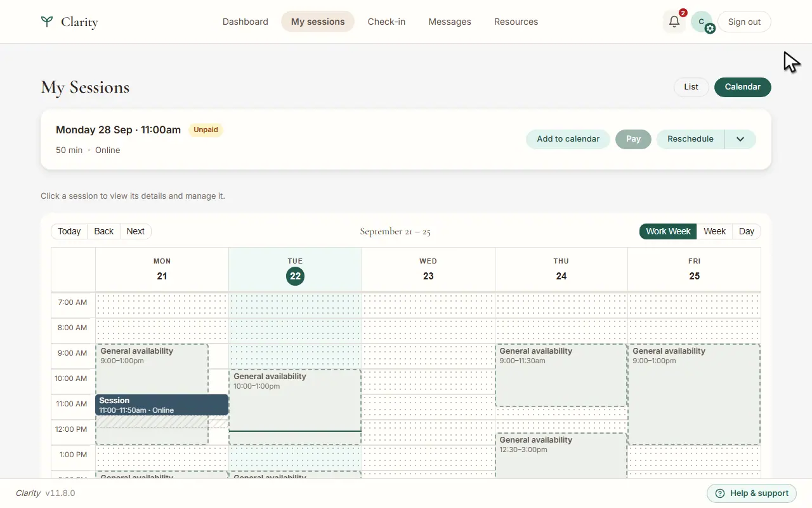Click the 12:00 PM time label
This screenshot has height=508, width=812.
[71, 429]
